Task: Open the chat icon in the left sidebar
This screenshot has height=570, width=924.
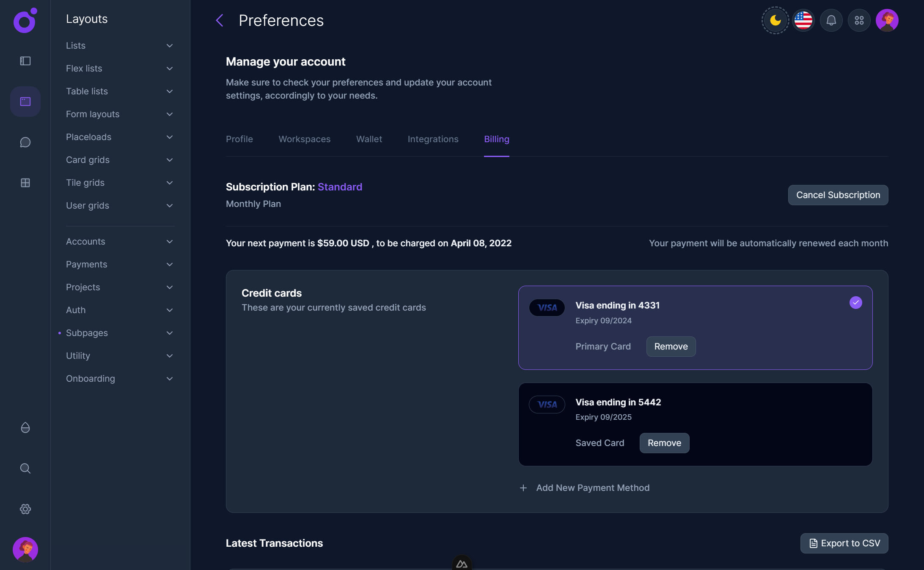Action: click(x=25, y=142)
